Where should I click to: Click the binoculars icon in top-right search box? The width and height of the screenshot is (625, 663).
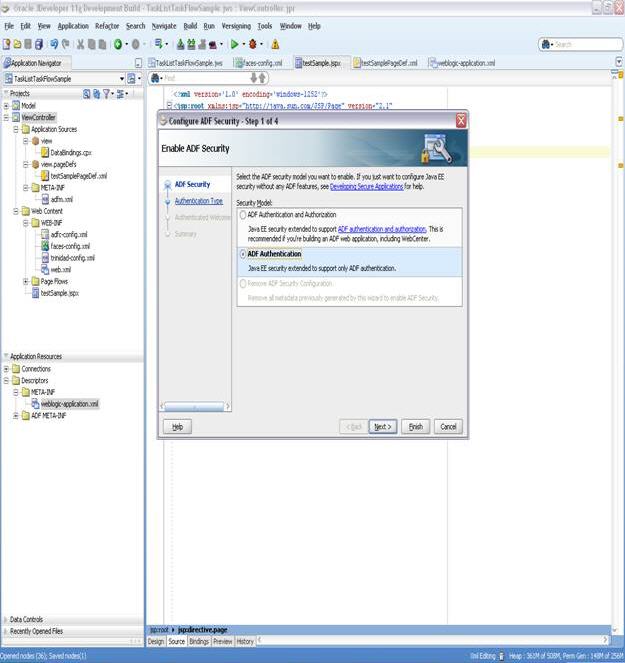[x=546, y=44]
